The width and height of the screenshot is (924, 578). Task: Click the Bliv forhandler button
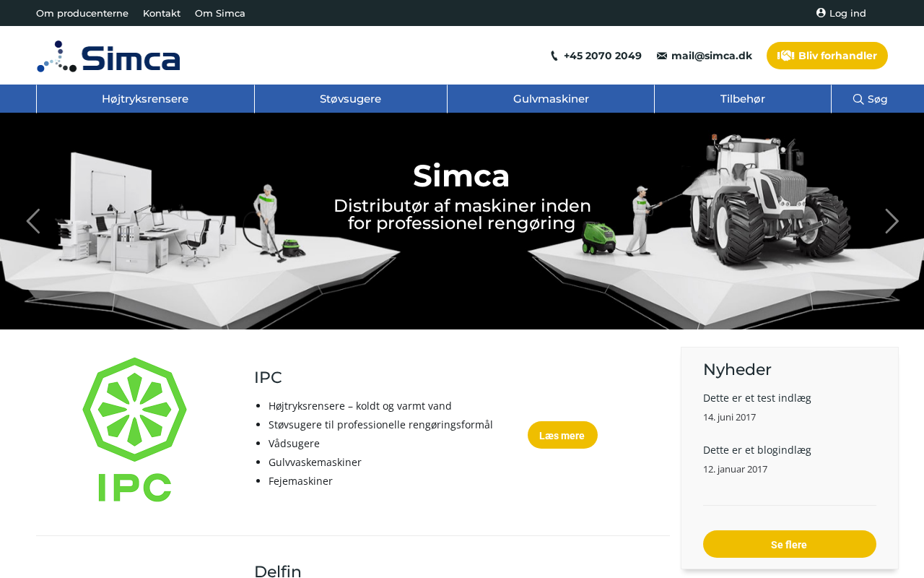tap(827, 56)
